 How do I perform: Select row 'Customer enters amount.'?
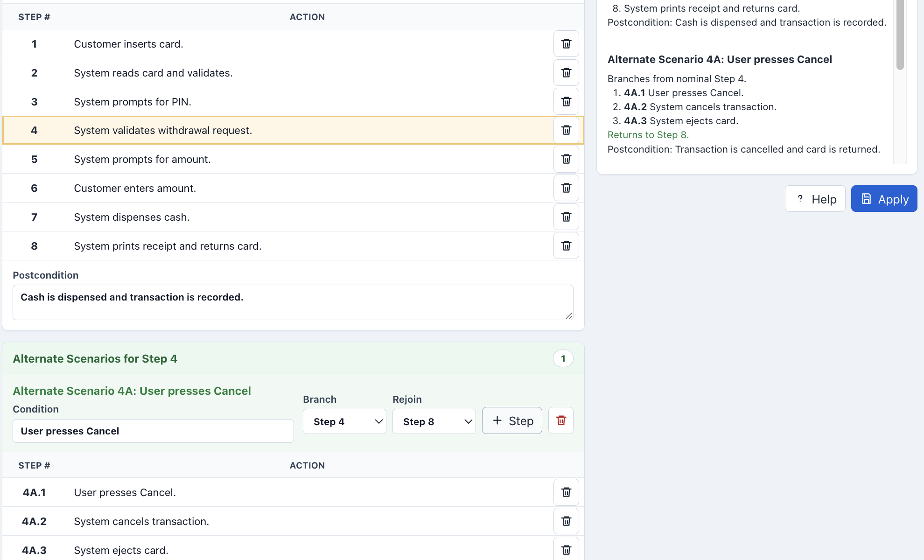coord(293,188)
